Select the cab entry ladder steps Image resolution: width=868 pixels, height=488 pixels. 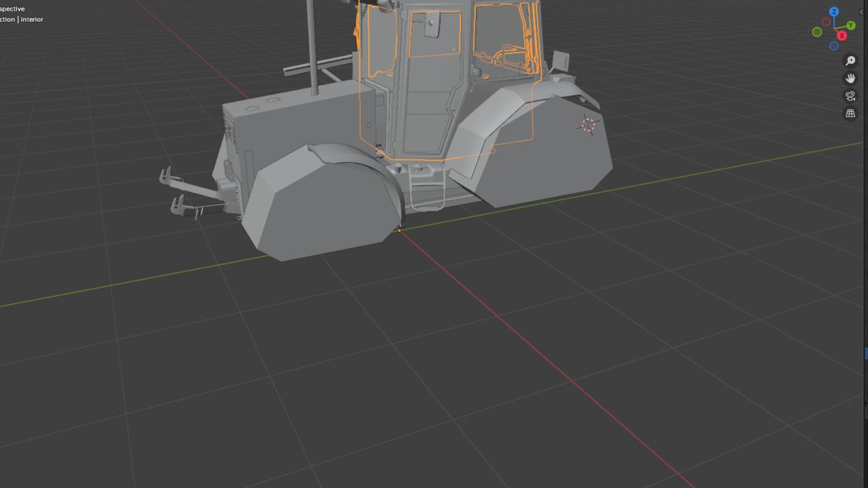[x=427, y=186]
